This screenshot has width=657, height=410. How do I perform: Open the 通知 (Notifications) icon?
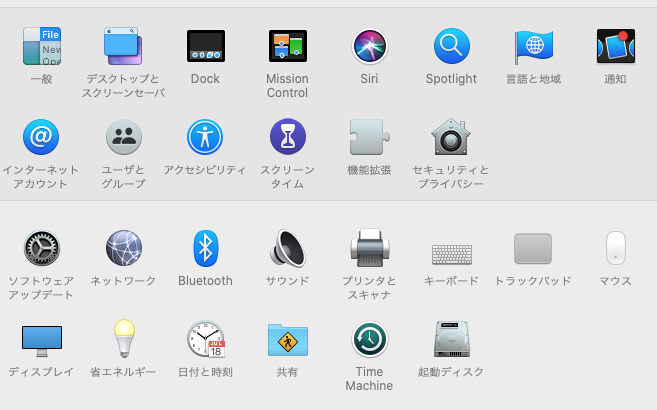[616, 46]
